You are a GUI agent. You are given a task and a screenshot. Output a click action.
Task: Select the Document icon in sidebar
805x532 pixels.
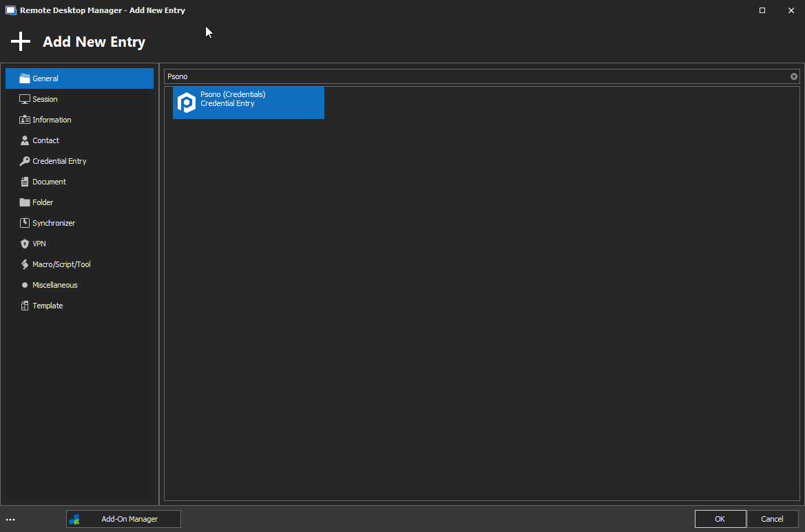23,181
